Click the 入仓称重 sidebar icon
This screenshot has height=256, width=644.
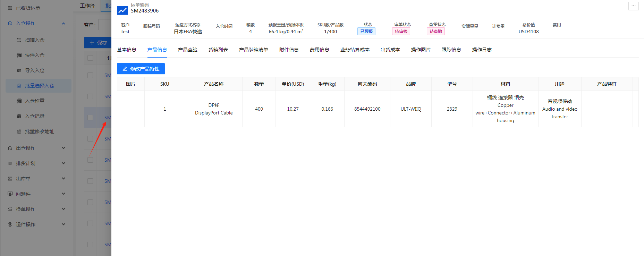[19, 101]
